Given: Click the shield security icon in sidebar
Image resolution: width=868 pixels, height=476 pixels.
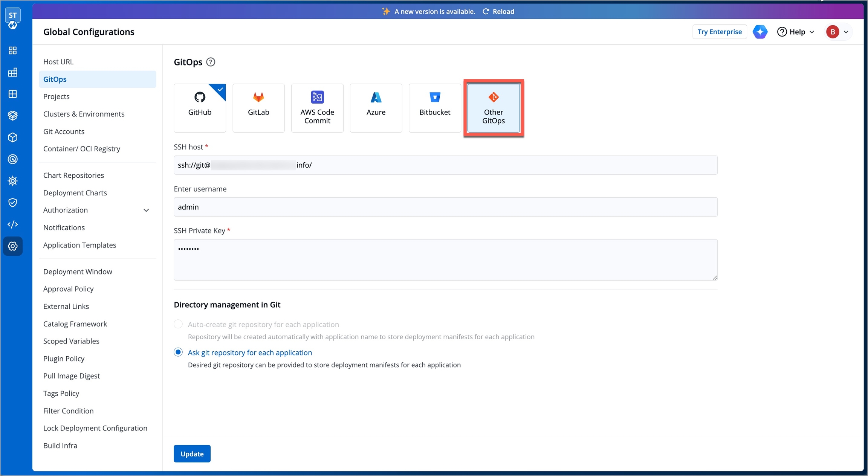Looking at the screenshot, I should 13,203.
